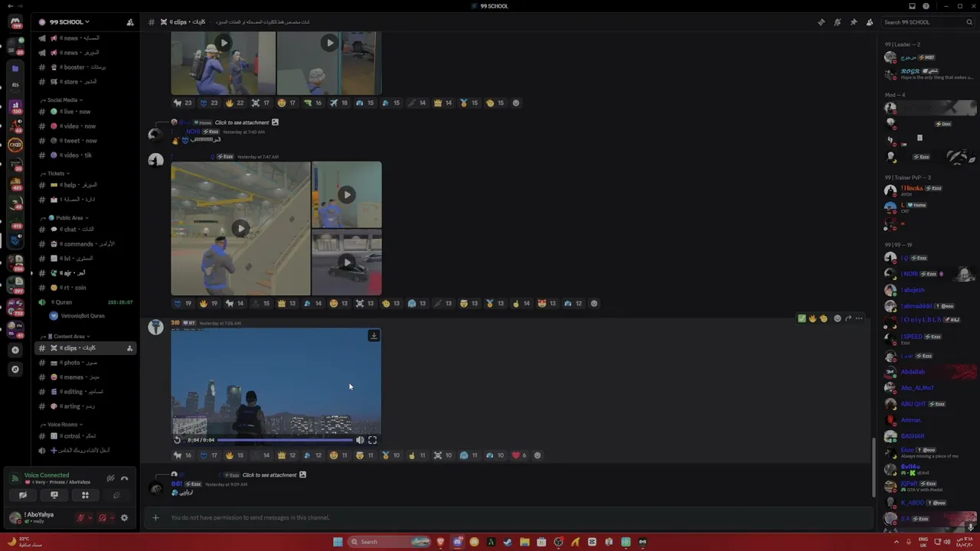
Task: Forward the hovered message
Action: [x=848, y=318]
